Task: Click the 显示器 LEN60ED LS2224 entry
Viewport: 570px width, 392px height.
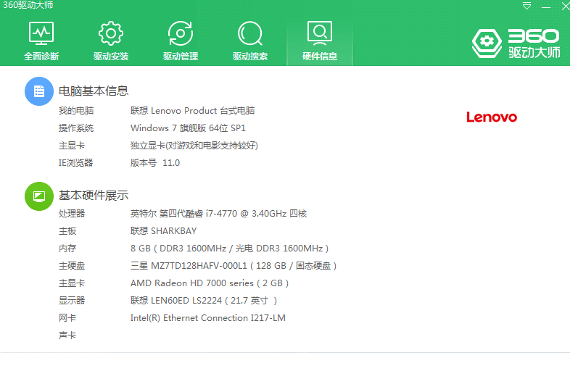Action: click(204, 301)
